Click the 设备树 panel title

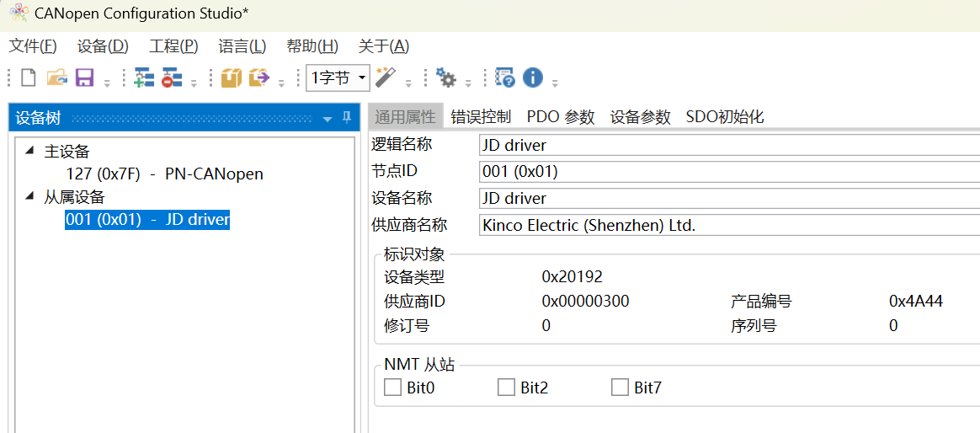pyautogui.click(x=38, y=118)
